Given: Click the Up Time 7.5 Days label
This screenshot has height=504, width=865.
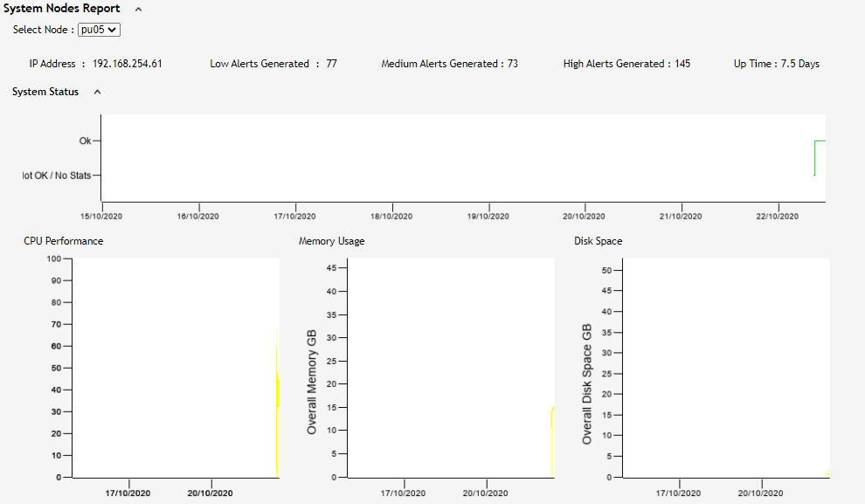Looking at the screenshot, I should 776,64.
